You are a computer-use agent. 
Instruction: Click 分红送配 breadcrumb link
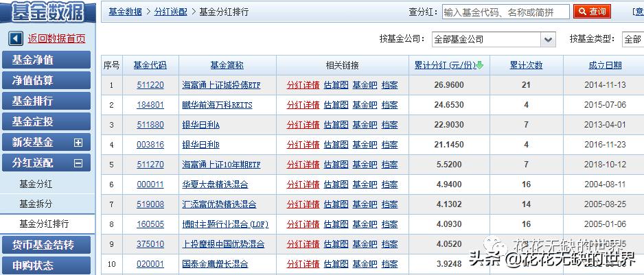point(170,12)
